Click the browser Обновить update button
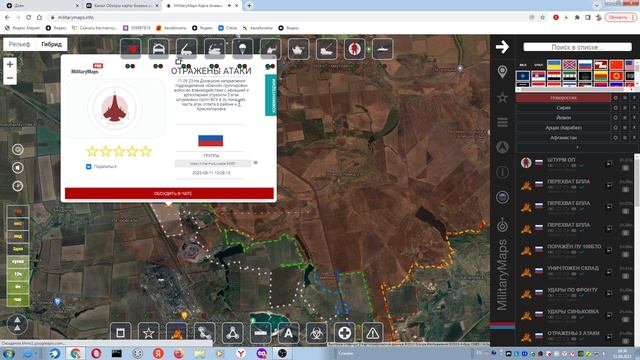 pyautogui.click(x=621, y=17)
